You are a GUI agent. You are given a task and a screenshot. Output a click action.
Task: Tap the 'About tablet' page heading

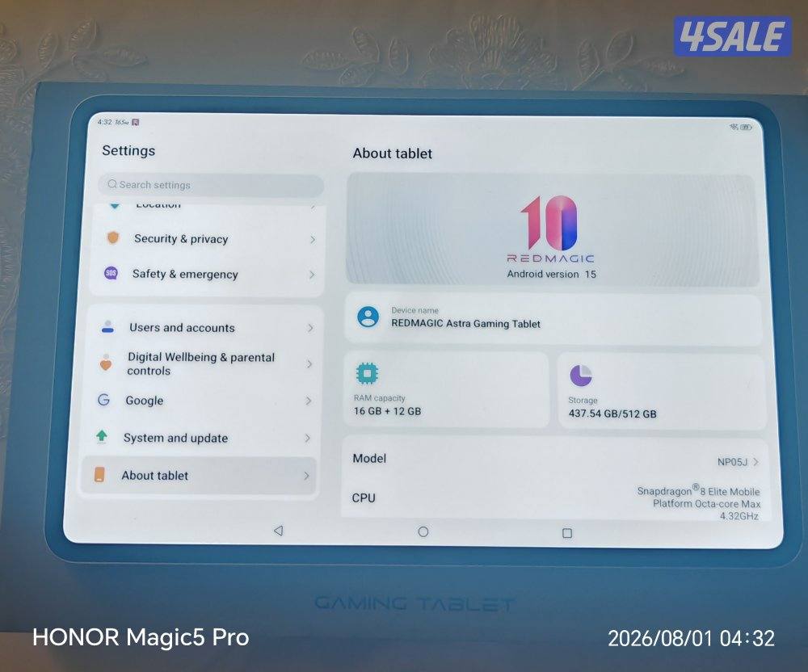point(393,153)
